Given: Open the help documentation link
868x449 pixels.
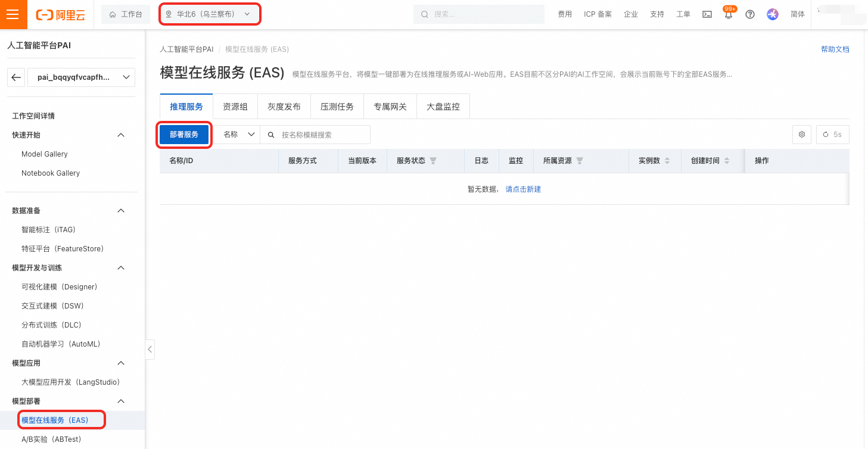Looking at the screenshot, I should click(835, 49).
